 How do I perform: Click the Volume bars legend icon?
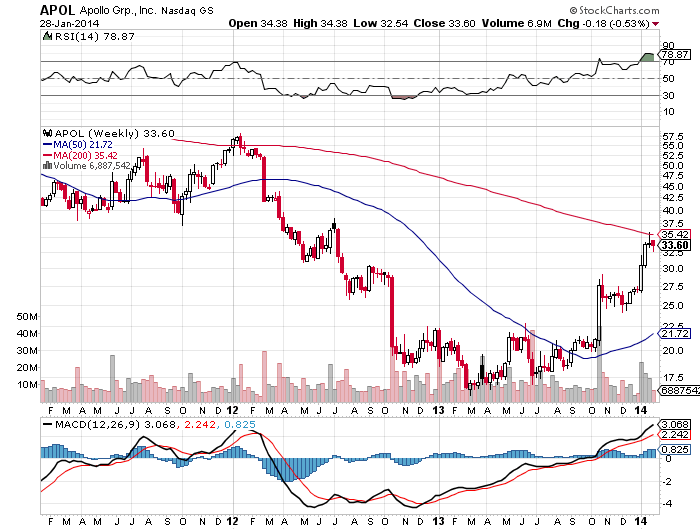(47, 166)
